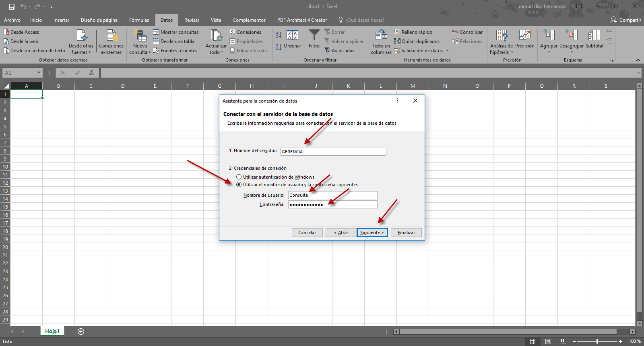Collapse the ribbon with the chevron
Viewport: 644px width, 346px height.
pyautogui.click(x=638, y=60)
